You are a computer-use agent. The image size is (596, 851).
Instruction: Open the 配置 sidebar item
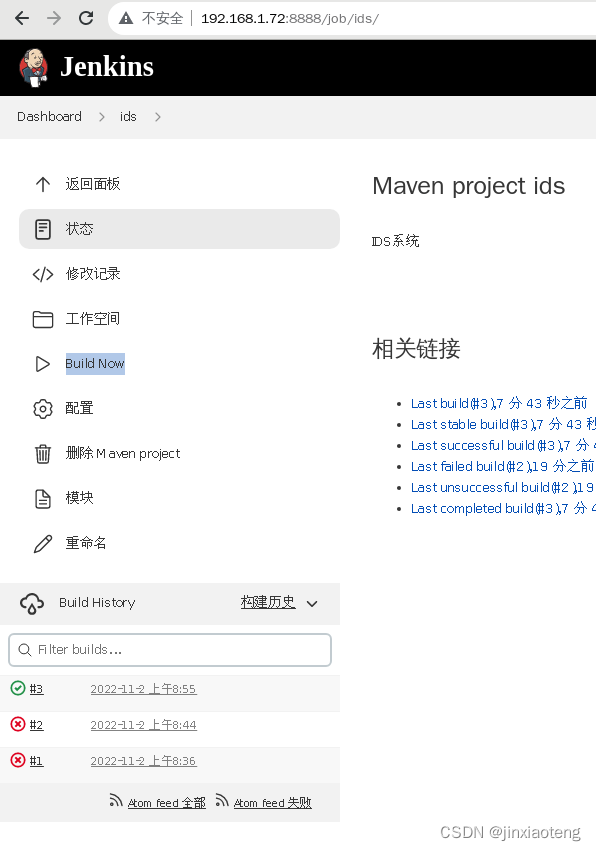click(x=79, y=408)
